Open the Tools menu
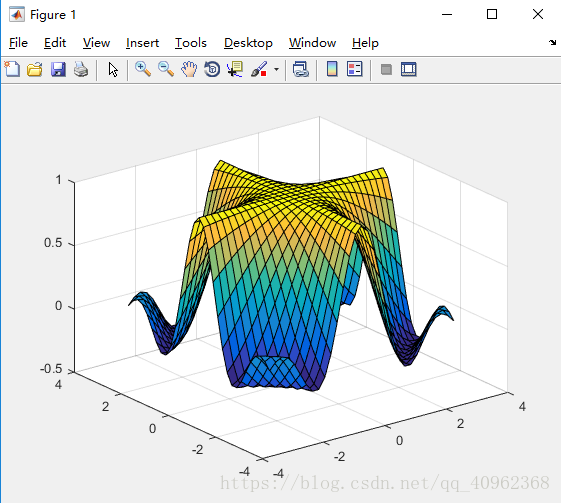Image resolution: width=561 pixels, height=503 pixels. coord(191,43)
